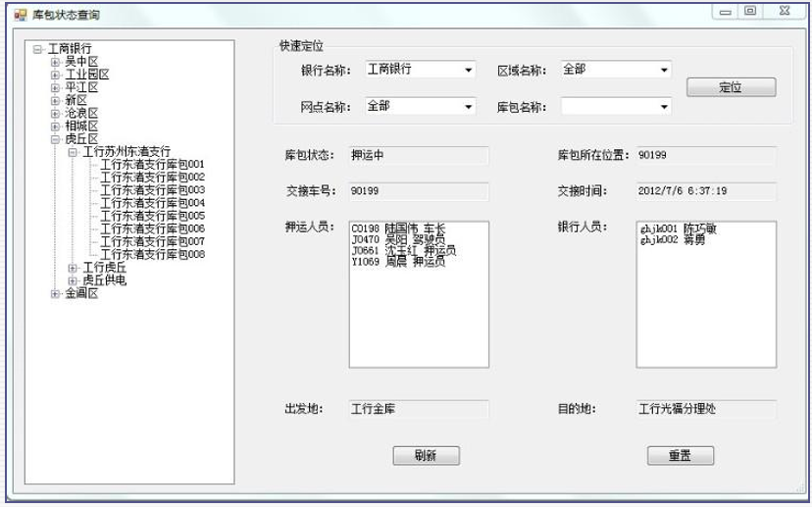Expand the 平江区 tree node

[x=55, y=88]
